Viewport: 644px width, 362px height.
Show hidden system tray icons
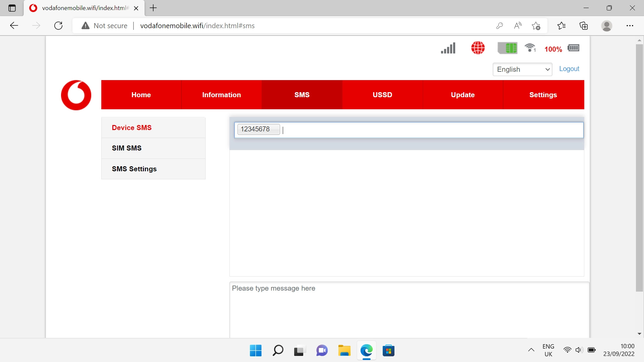pos(531,350)
